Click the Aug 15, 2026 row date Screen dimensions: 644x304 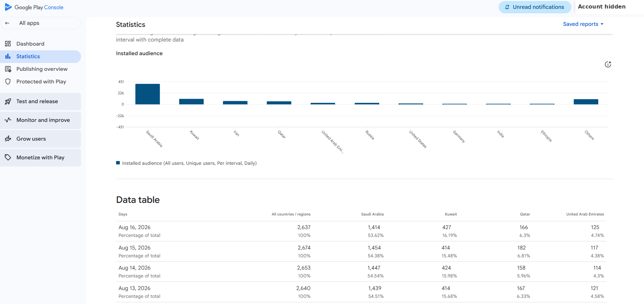coord(134,248)
